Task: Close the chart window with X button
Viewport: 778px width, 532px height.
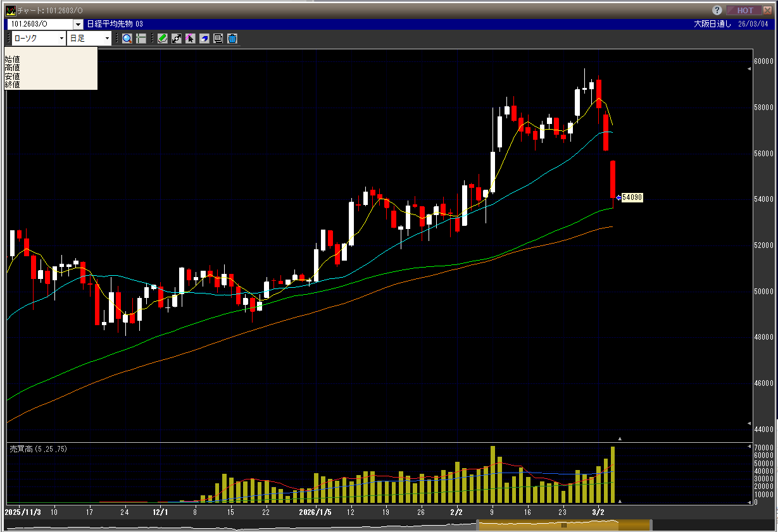Action: pos(767,10)
